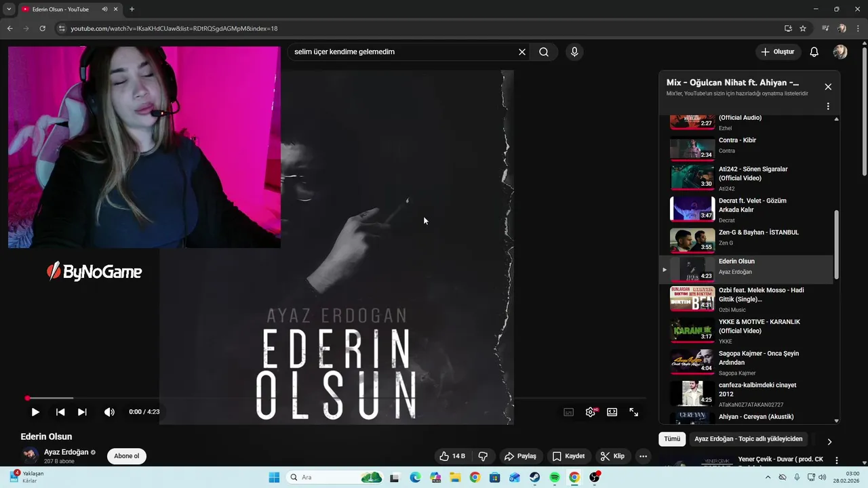Open Ayaz Erdoğan channel name link
This screenshot has width=868, height=488.
point(66,452)
